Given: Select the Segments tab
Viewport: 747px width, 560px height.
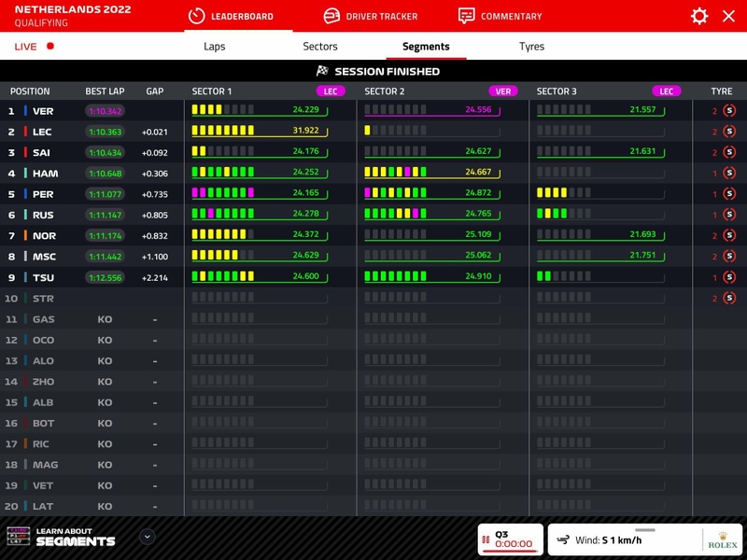Looking at the screenshot, I should 426,46.
